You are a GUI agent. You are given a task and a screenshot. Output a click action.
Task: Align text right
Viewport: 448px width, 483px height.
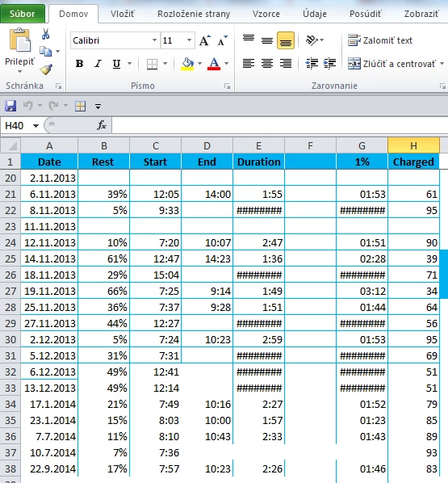tap(286, 64)
